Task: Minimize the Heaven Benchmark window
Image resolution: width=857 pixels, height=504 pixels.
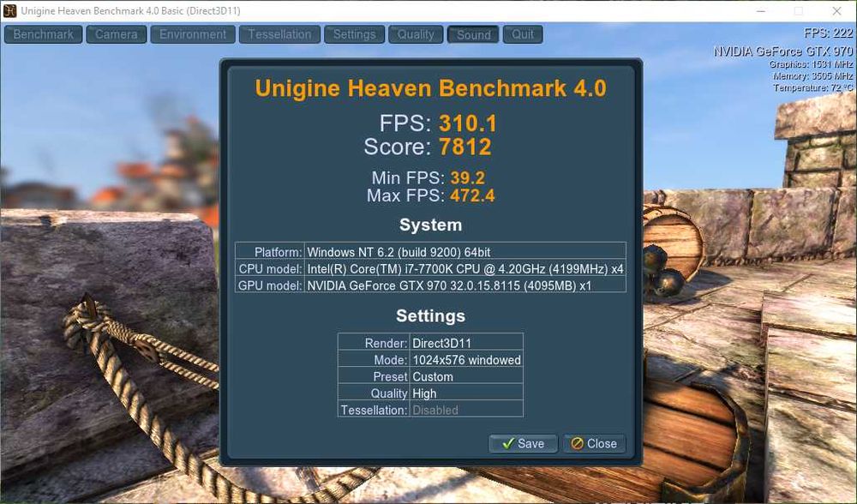Action: [761, 10]
